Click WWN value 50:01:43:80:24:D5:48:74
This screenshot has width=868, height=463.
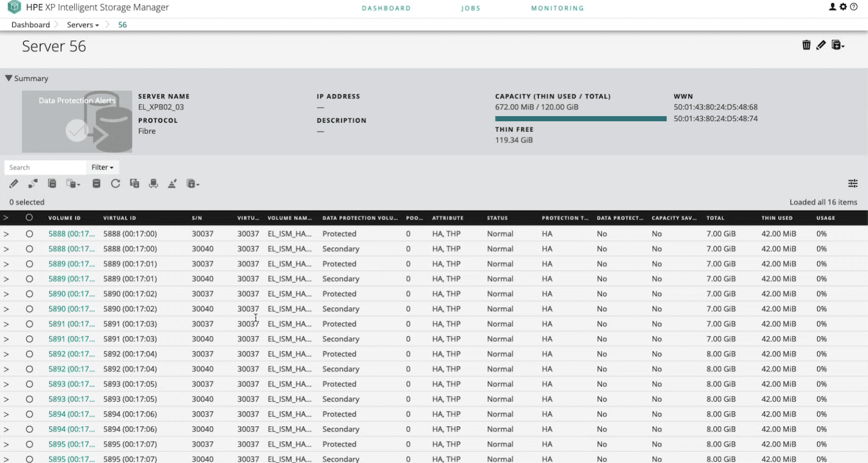716,119
